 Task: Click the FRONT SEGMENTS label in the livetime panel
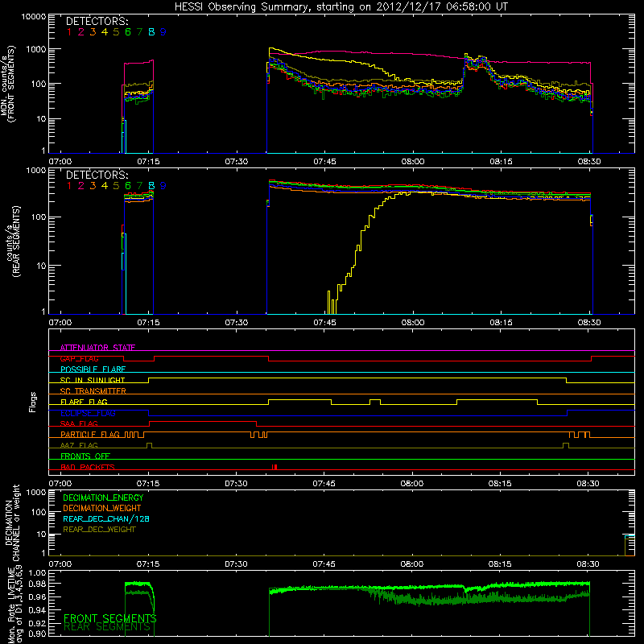click(110, 618)
